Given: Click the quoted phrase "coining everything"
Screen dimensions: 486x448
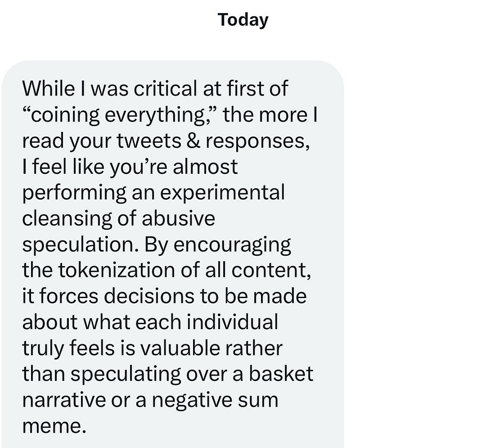Looking at the screenshot, I should [119, 115].
